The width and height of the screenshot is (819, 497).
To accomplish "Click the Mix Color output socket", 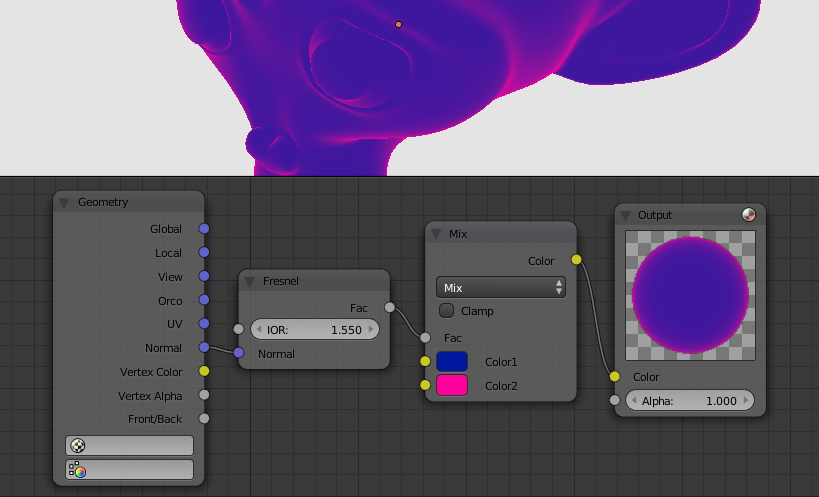I will click(x=576, y=259).
